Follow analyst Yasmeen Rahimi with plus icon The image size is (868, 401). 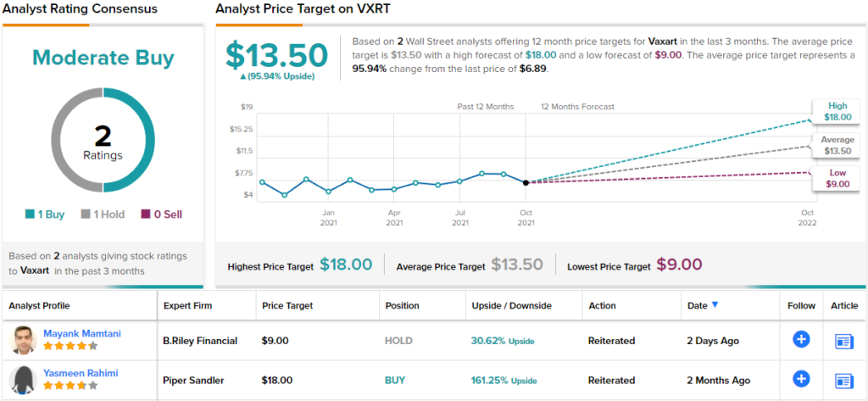(801, 379)
